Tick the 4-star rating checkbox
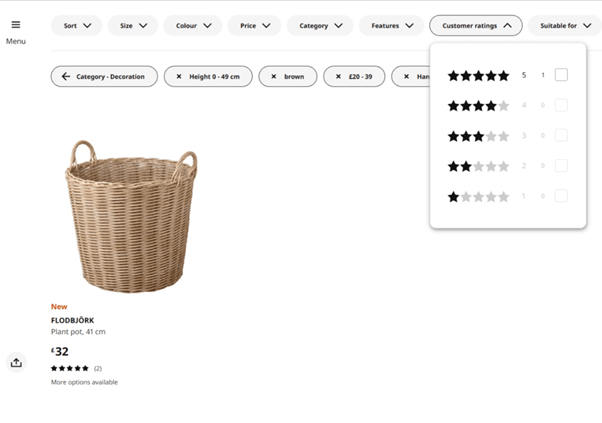This screenshot has width=602, height=423. coord(561,105)
